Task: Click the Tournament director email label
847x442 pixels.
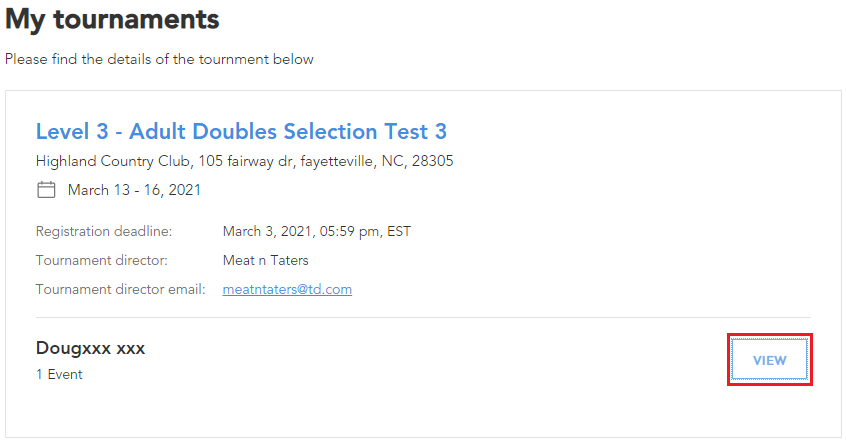Action: click(120, 289)
